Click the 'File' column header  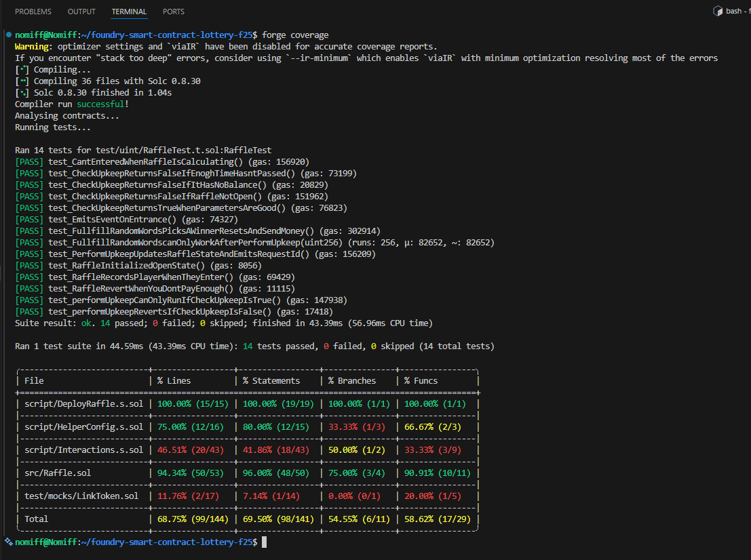pyautogui.click(x=34, y=380)
